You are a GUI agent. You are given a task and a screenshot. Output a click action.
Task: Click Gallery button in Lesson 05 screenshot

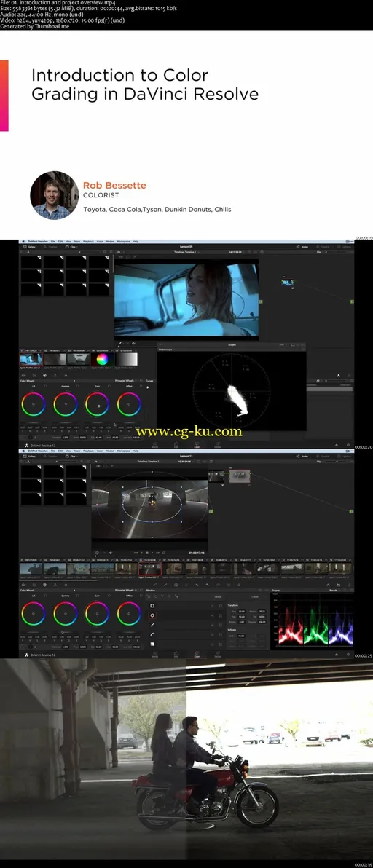[x=28, y=247]
